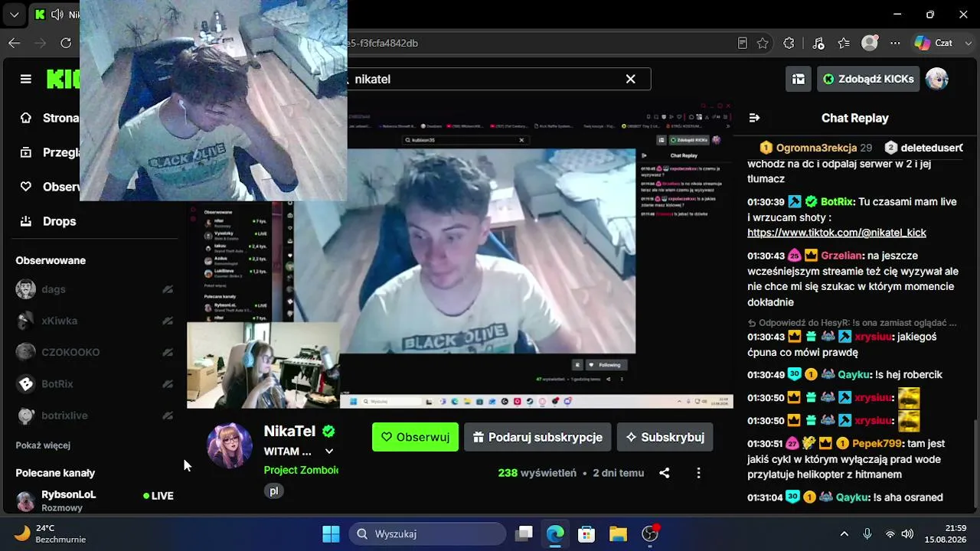Screen dimensions: 980x551
Task: Open more options three-dot menu under video
Action: click(x=698, y=473)
